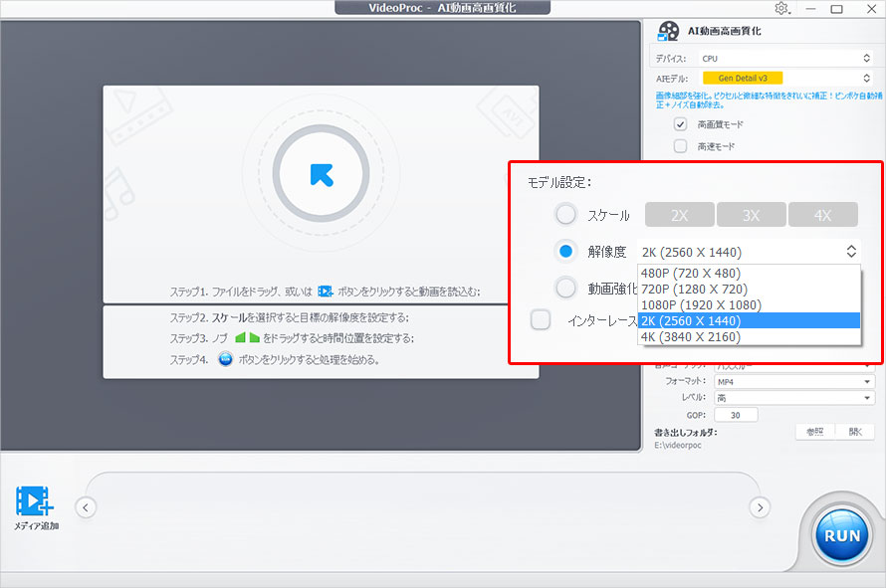This screenshot has height=588, width=886.
Task: Select the 動画強化 radio button
Action: [565, 290]
